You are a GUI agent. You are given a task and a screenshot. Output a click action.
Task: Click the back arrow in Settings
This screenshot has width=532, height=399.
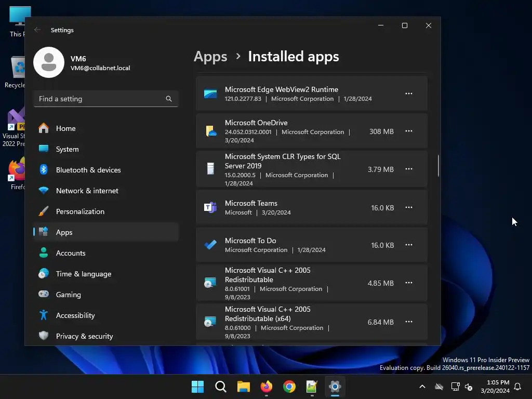(37, 30)
